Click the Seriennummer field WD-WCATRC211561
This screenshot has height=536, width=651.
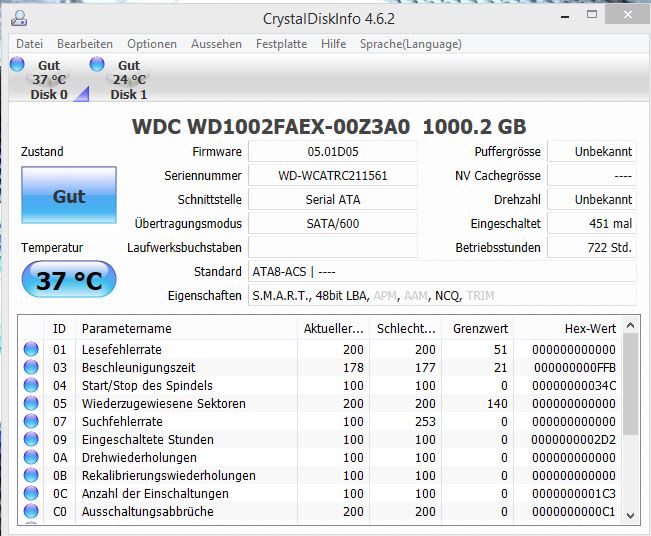tap(333, 176)
